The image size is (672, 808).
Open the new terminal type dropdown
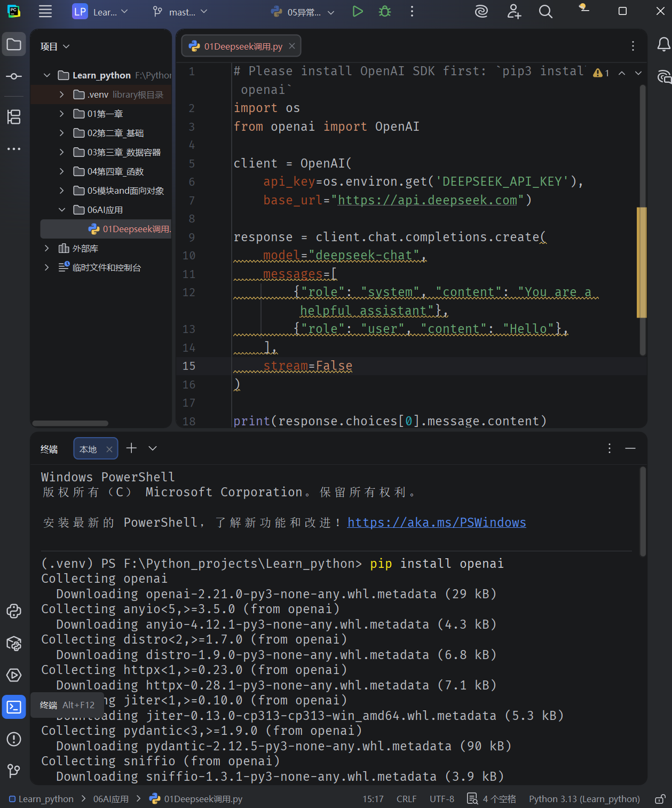click(153, 448)
